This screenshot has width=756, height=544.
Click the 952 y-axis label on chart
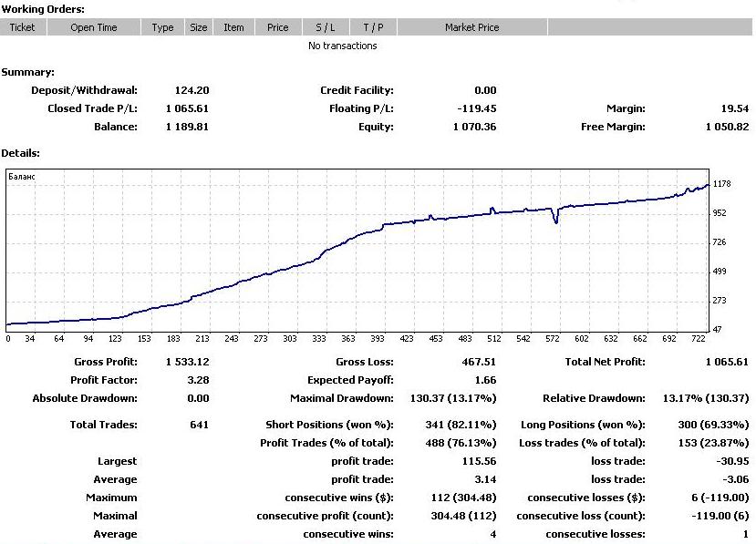720,212
